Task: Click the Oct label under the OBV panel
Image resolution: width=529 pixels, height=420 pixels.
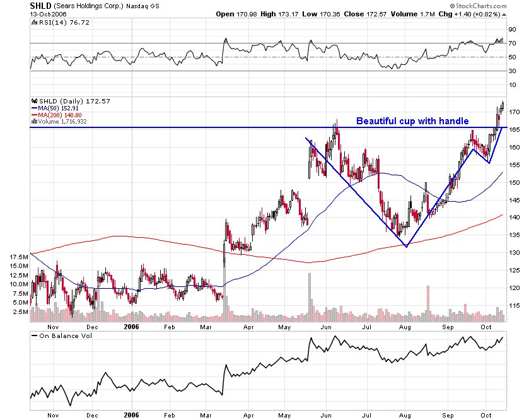Action: [486, 416]
